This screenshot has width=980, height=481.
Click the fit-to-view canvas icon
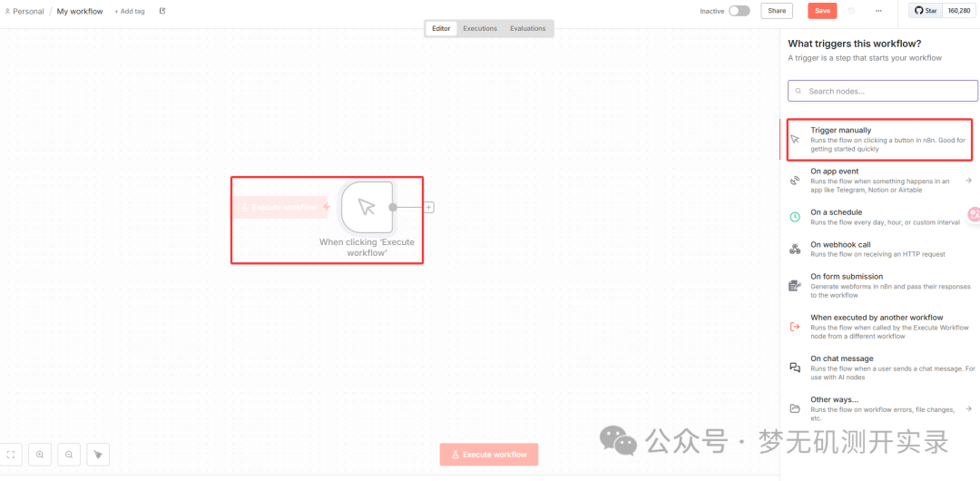[x=11, y=455]
